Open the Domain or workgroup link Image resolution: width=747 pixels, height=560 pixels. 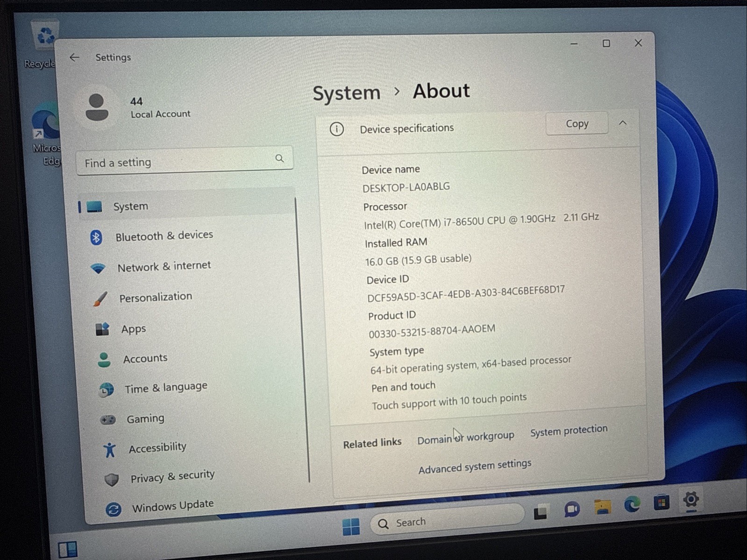pyautogui.click(x=466, y=438)
